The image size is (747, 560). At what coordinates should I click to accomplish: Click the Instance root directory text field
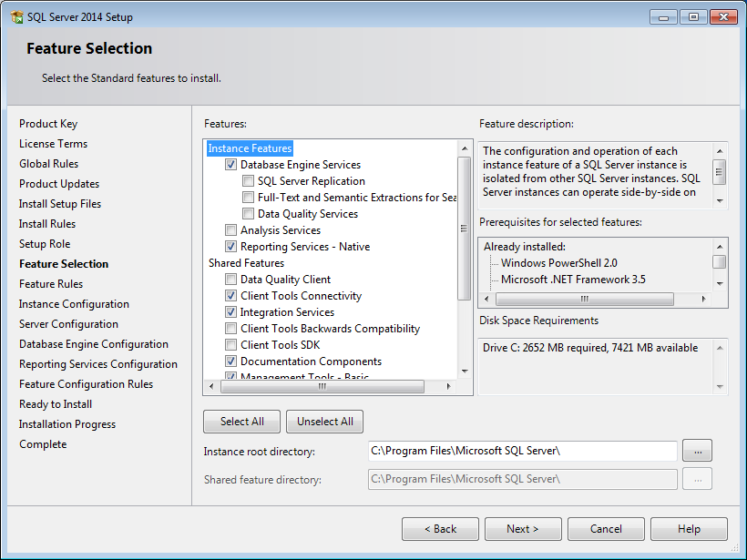pos(522,451)
